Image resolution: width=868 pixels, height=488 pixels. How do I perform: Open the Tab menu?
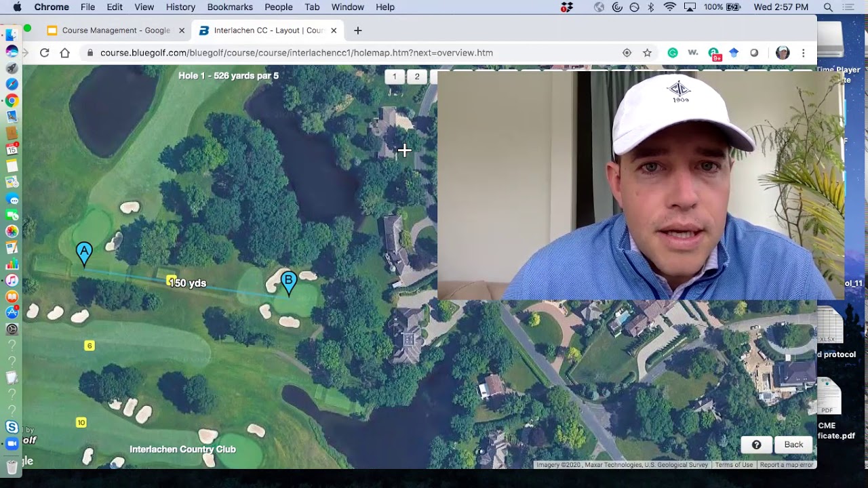point(312,7)
